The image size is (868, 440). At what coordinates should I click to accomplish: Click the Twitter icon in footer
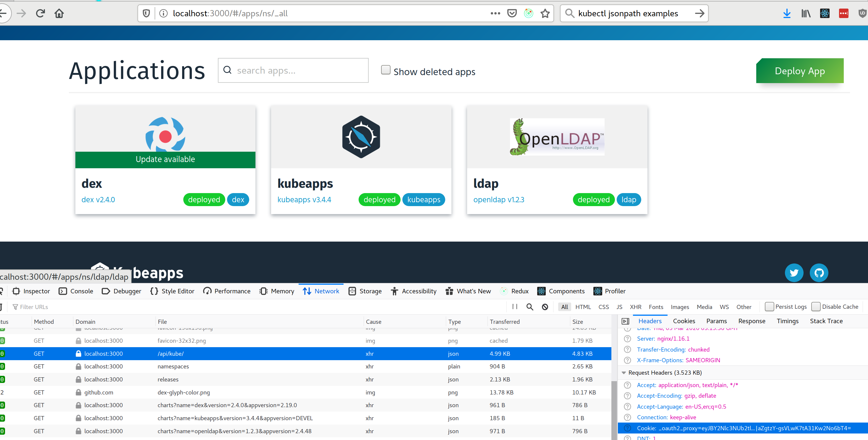coord(794,273)
